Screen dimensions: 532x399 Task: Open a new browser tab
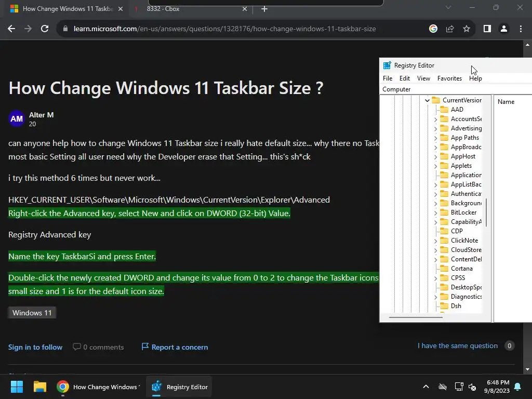tap(264, 9)
